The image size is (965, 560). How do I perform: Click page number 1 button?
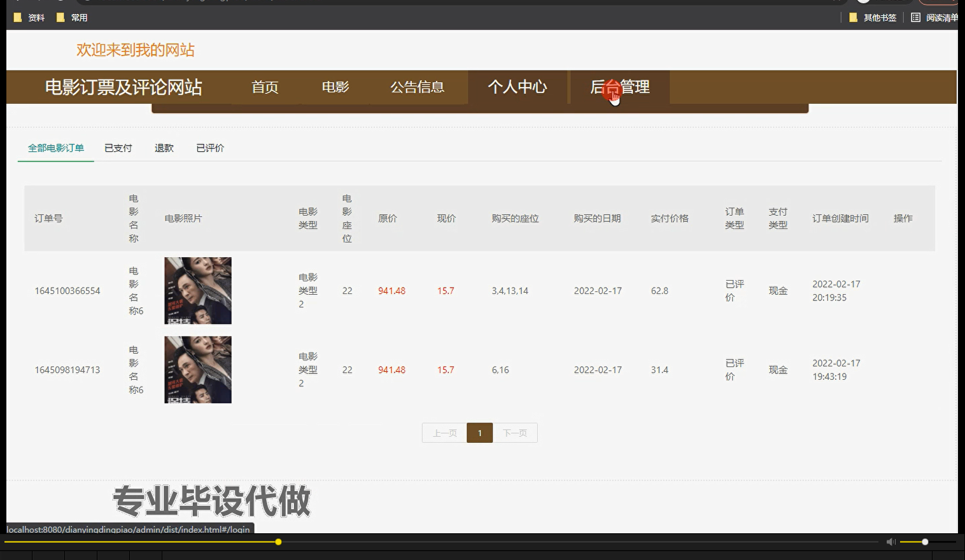tap(480, 433)
